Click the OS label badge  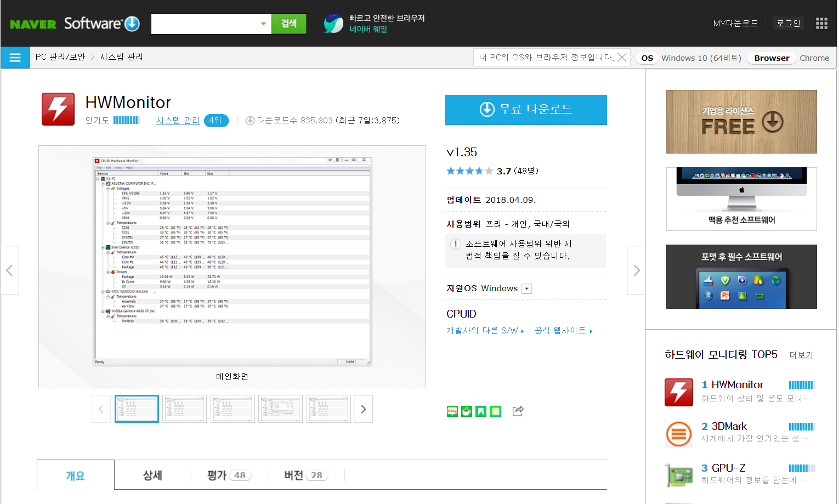point(647,58)
